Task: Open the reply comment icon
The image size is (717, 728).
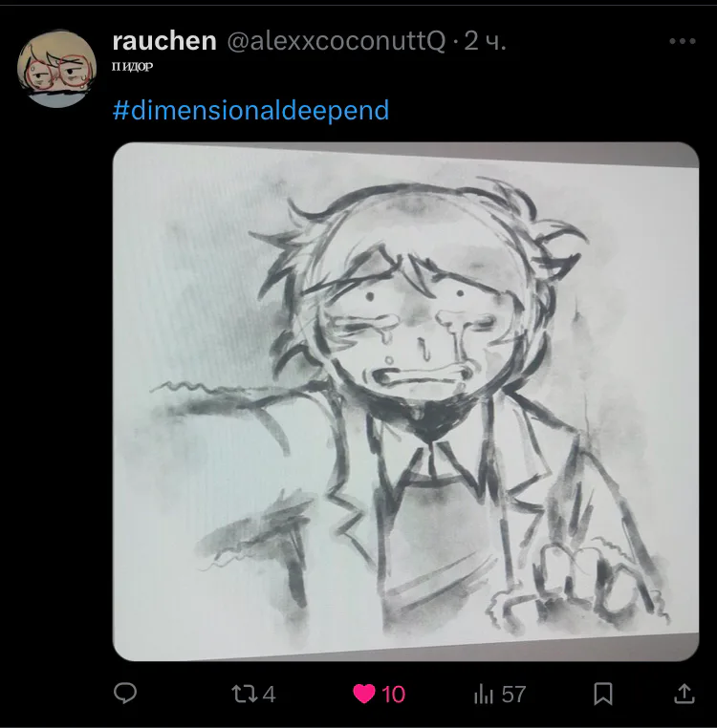Action: [125, 694]
